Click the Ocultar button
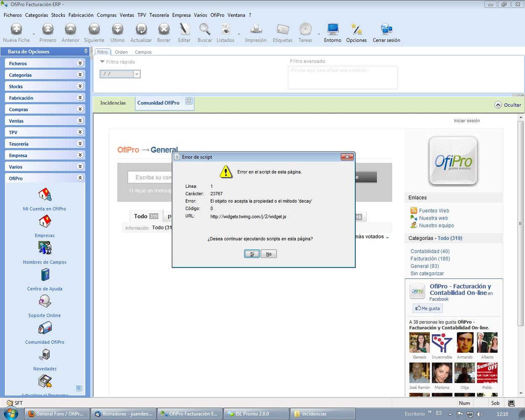525x420 pixels. tap(508, 105)
